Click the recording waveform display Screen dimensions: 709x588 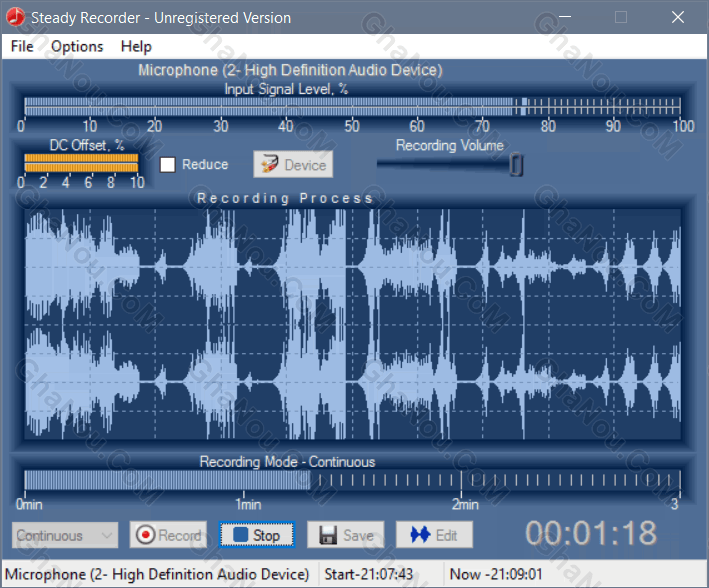[x=353, y=324]
